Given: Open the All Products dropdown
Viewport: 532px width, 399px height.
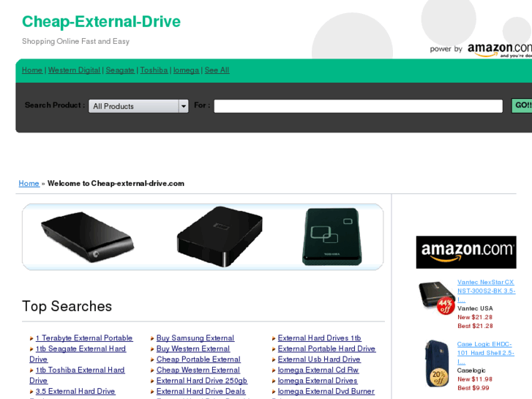Looking at the screenshot, I should tap(138, 106).
